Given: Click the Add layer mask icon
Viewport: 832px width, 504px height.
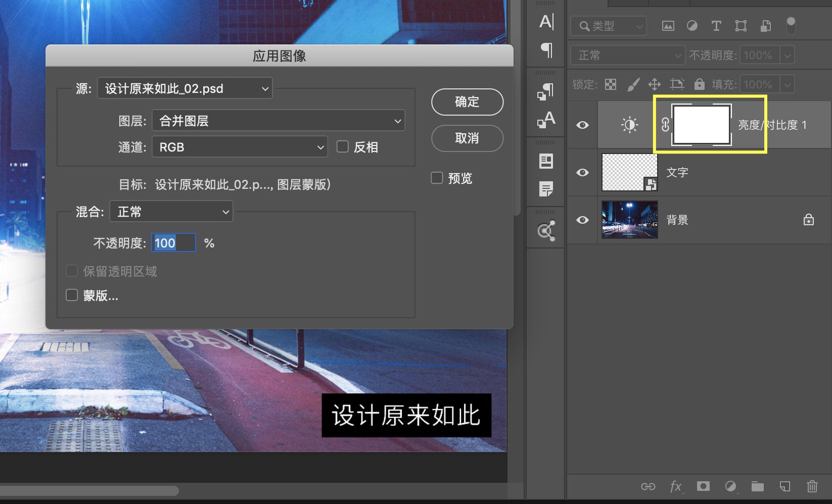Looking at the screenshot, I should tap(704, 487).
